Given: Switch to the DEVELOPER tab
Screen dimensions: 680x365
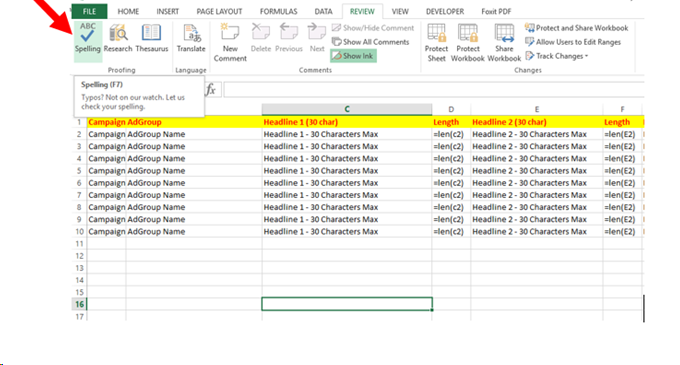Looking at the screenshot, I should [445, 11].
